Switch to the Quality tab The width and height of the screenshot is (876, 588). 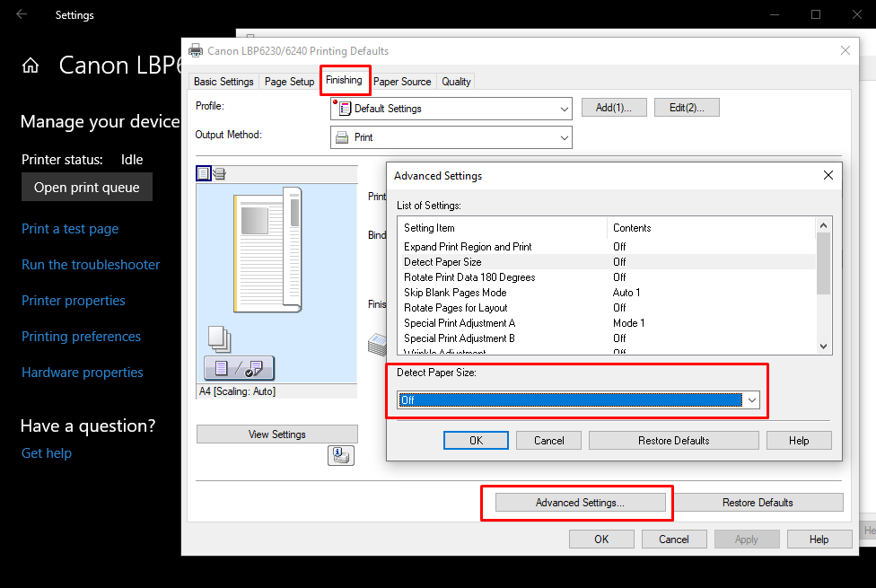point(456,82)
